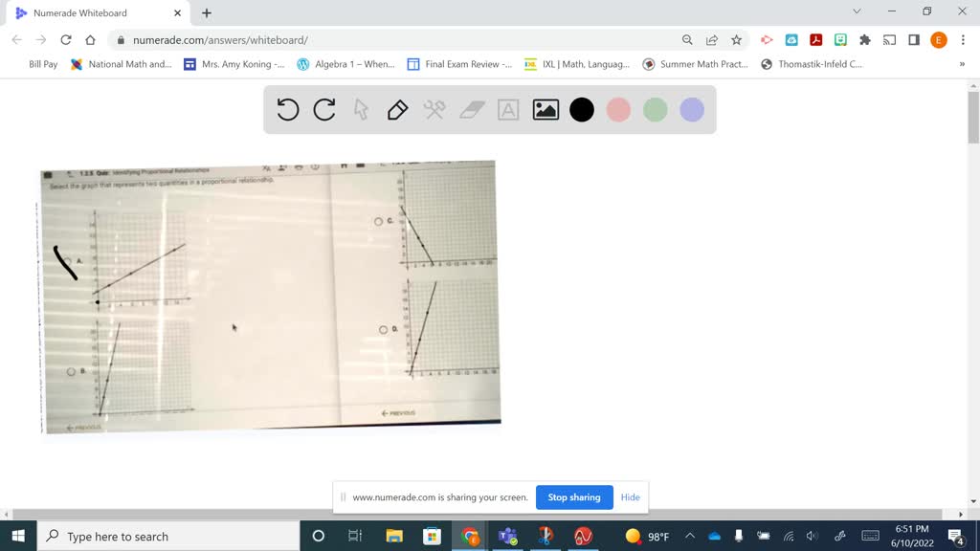980x551 pixels.
Task: Click the Undo arrow
Action: click(288, 109)
